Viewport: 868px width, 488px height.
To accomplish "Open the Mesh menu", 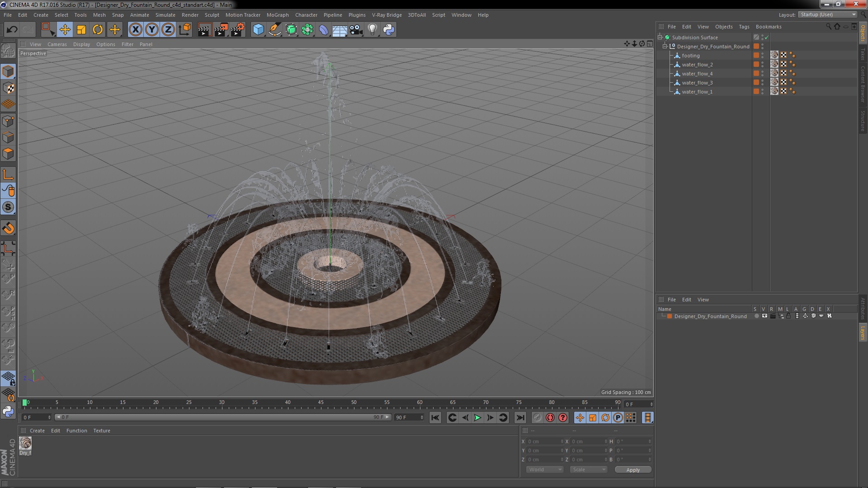I will point(99,15).
